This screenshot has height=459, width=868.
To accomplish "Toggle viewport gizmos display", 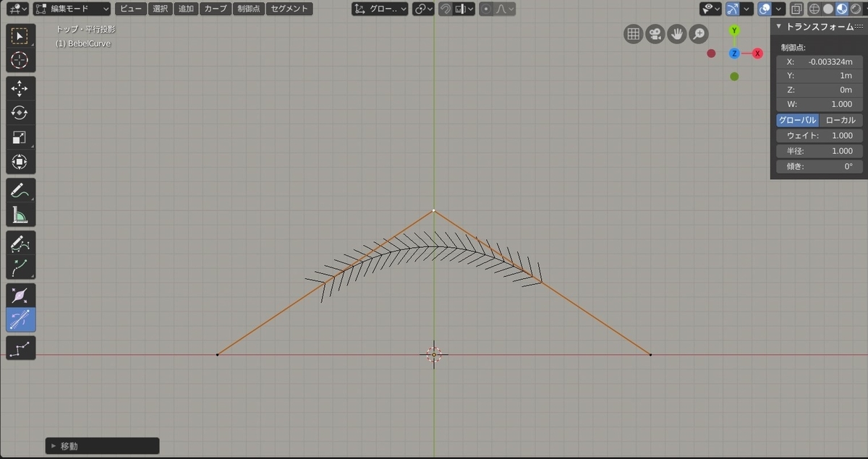I will [733, 9].
